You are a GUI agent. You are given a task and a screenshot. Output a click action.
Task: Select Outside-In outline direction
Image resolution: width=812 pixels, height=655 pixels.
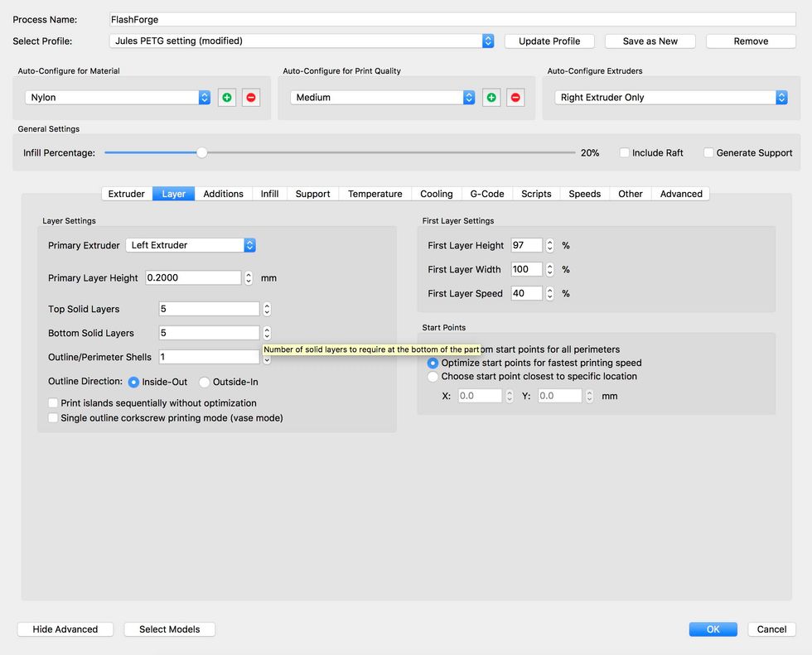pyautogui.click(x=205, y=383)
